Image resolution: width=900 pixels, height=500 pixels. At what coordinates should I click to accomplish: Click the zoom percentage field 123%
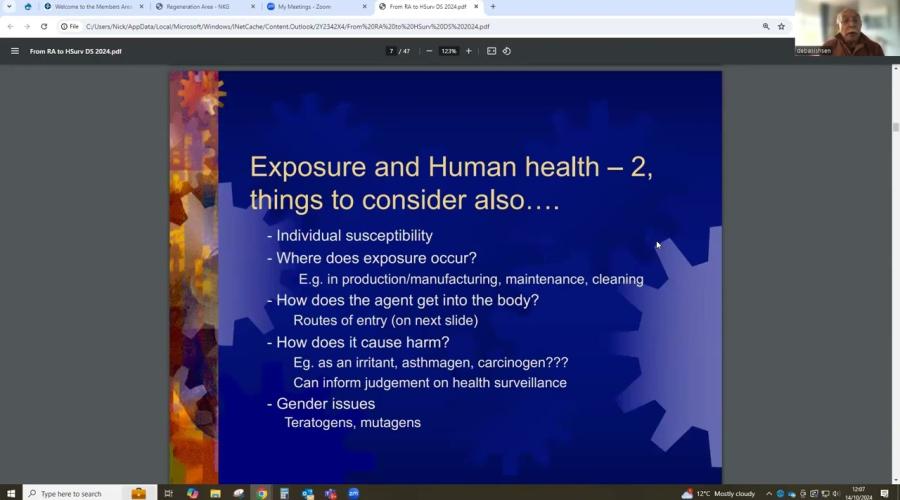448,51
